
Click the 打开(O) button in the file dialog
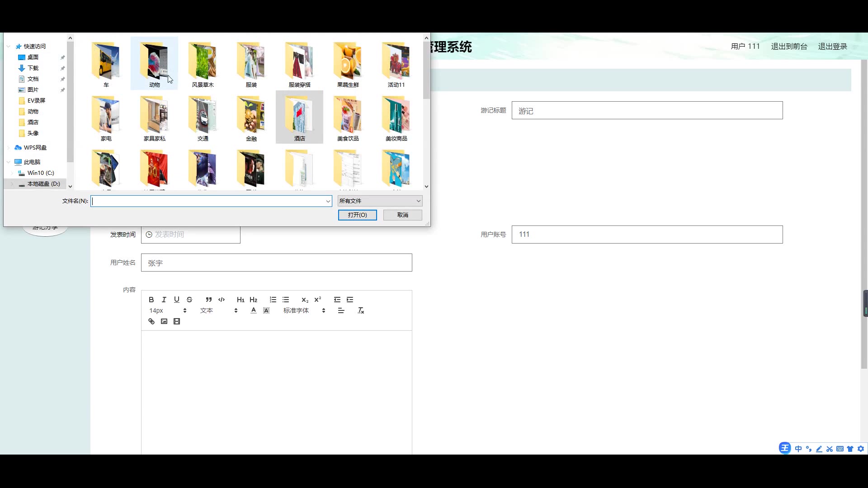tap(357, 215)
